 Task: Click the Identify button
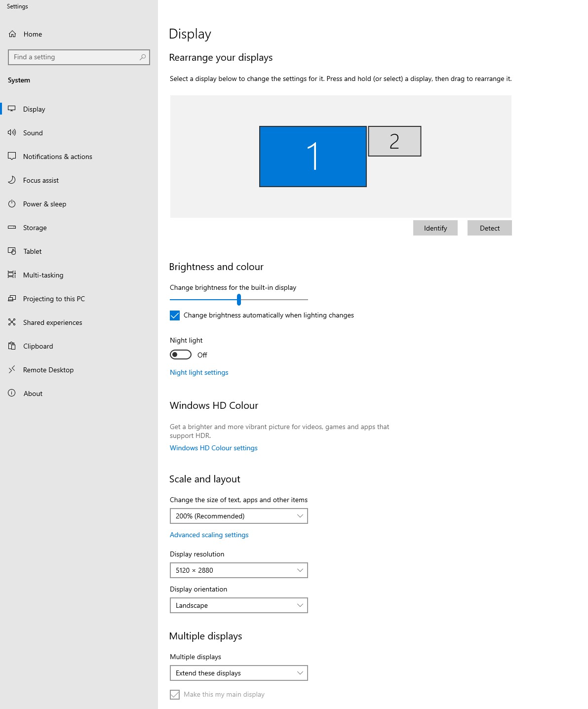click(x=435, y=228)
